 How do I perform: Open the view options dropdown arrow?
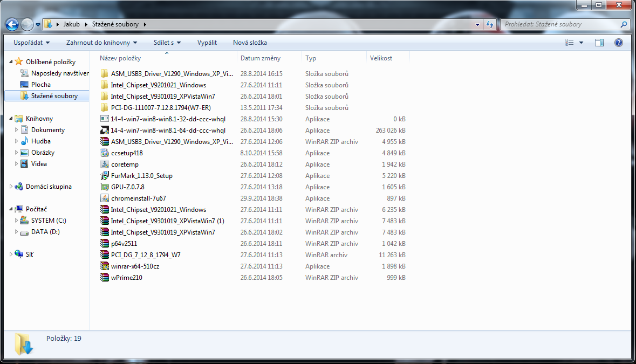(x=581, y=43)
